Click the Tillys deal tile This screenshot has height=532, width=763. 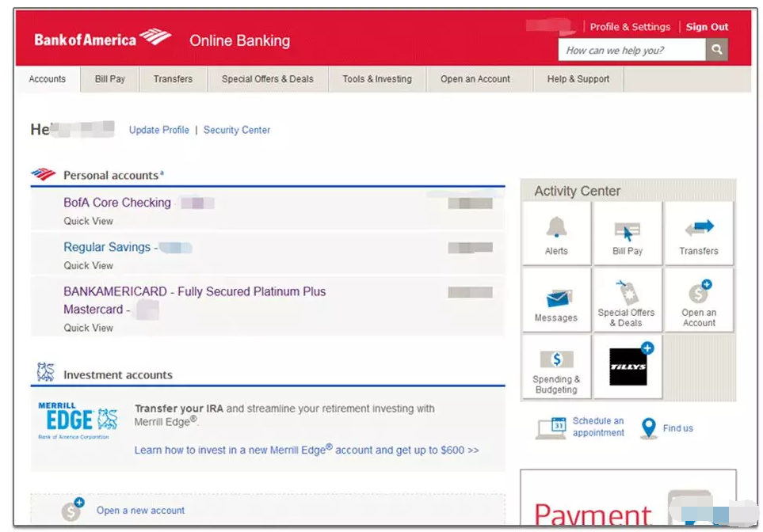[628, 366]
